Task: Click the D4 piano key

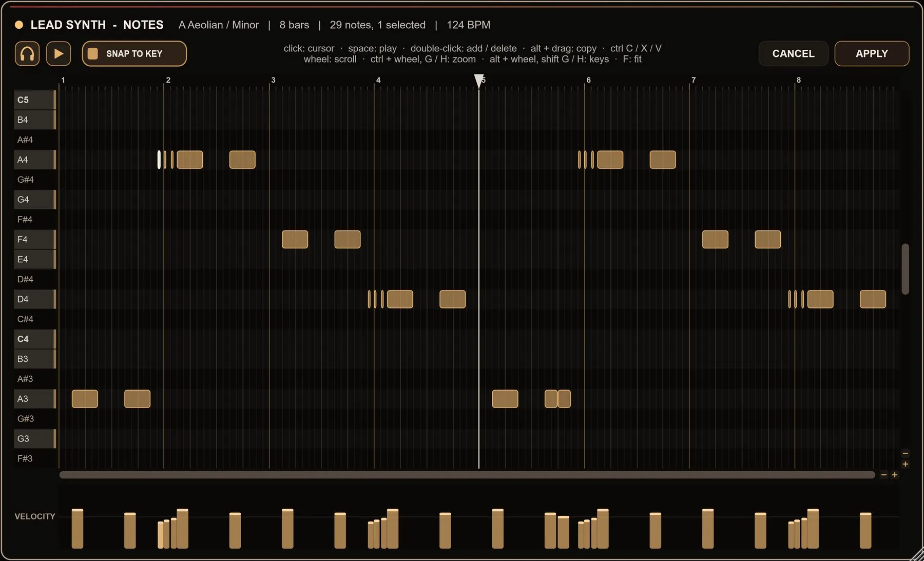Action: coord(35,299)
